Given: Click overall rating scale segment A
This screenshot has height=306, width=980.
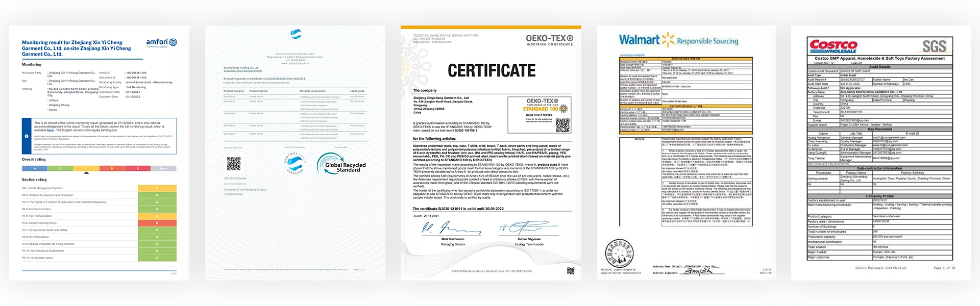Looking at the screenshot, I should pyautogui.click(x=35, y=168).
